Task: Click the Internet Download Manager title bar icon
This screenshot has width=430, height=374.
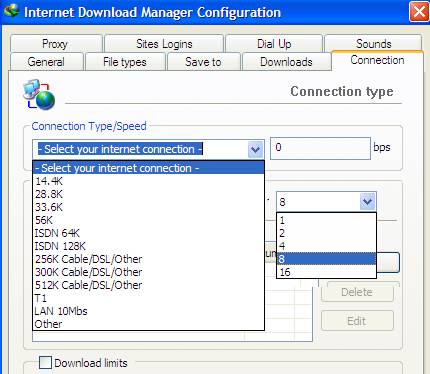Action: click(x=11, y=11)
